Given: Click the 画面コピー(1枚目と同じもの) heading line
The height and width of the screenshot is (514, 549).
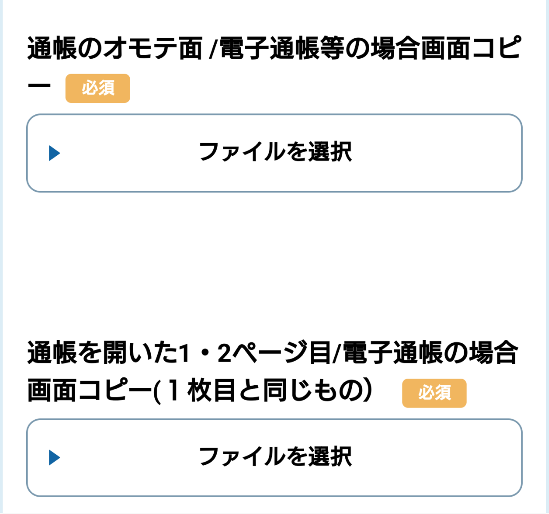Looking at the screenshot, I should pyautogui.click(x=200, y=391).
